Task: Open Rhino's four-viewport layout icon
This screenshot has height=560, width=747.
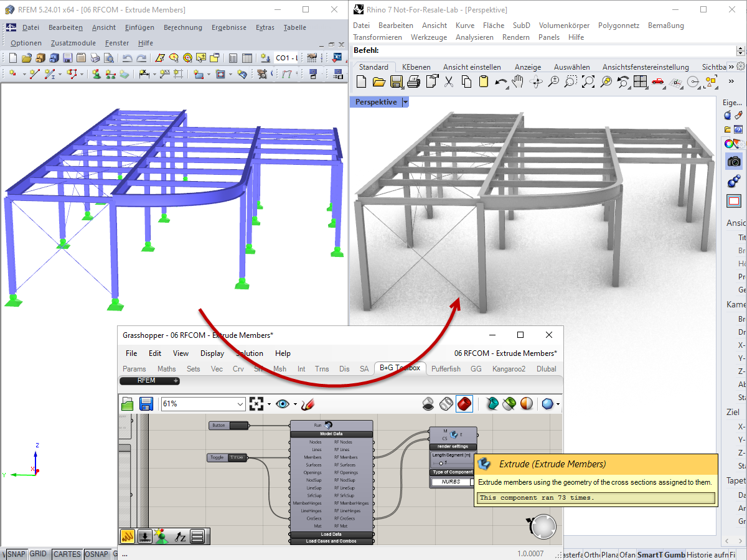Action: 640,82
